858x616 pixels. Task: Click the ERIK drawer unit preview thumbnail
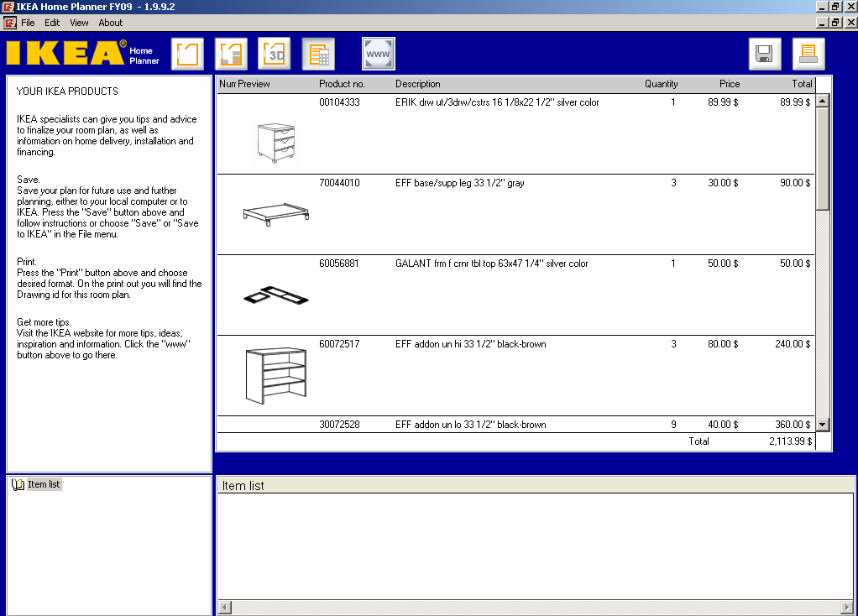[x=275, y=143]
